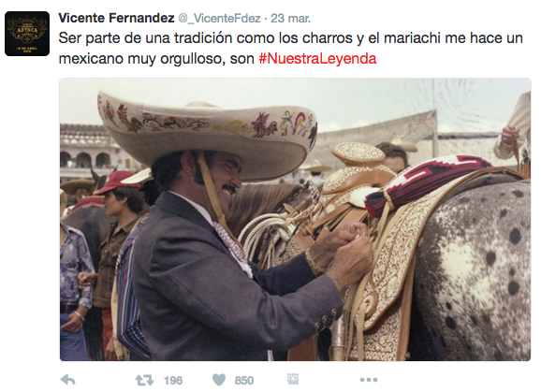Like the tweet with the heart icon
This screenshot has width=541, height=392.
(x=219, y=380)
